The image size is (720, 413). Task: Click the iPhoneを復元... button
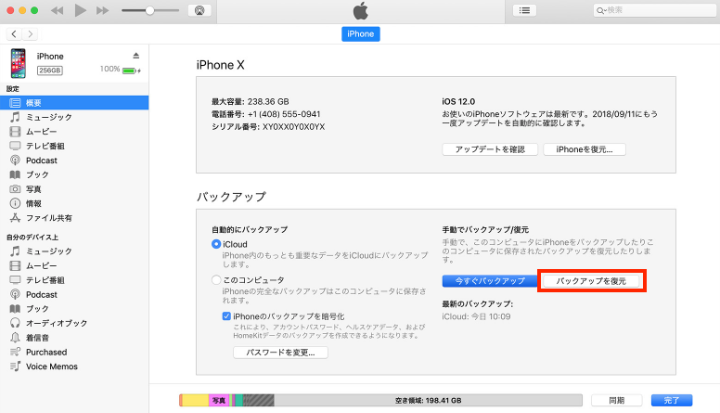coord(585,149)
